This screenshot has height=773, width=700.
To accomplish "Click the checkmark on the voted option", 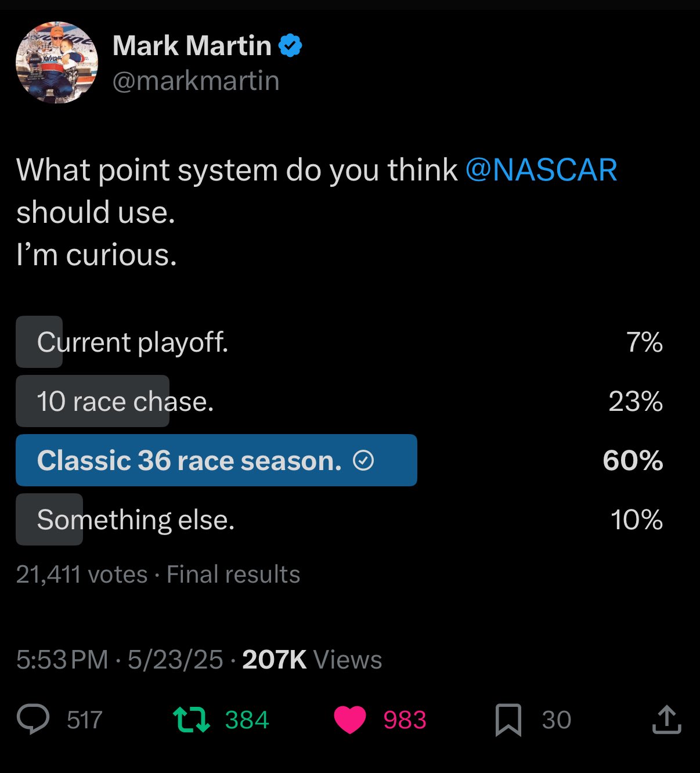I will pyautogui.click(x=363, y=460).
